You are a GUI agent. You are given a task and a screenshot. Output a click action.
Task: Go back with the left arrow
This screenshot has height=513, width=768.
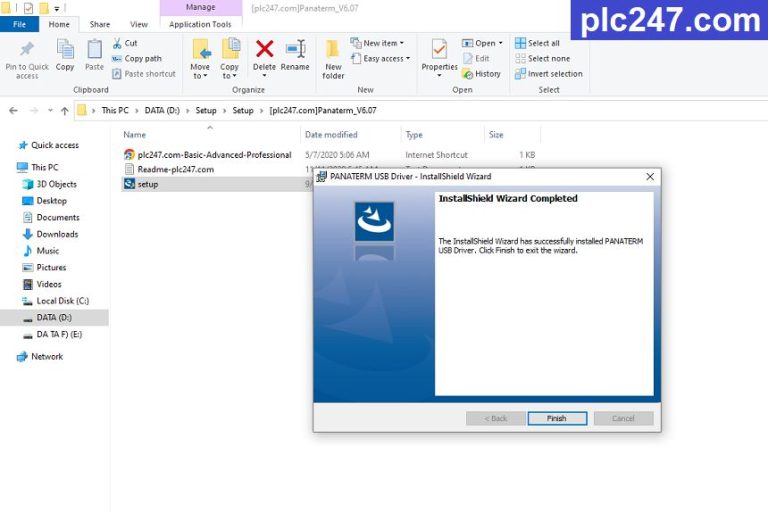coord(13,110)
